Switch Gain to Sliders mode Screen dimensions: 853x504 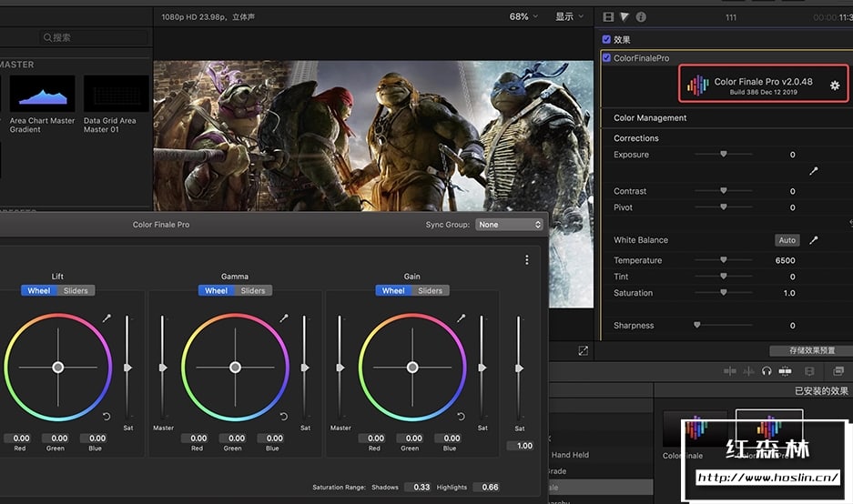(431, 290)
